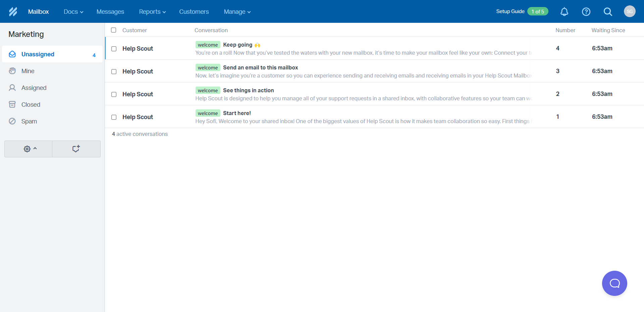This screenshot has height=312, width=644.
Task: Click welcome tag on Send an email row
Action: (208, 67)
